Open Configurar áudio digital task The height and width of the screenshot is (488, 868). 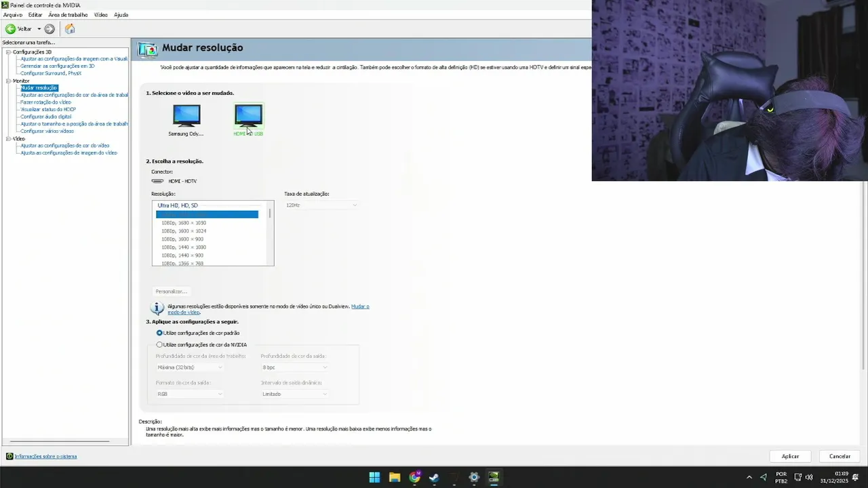point(45,117)
